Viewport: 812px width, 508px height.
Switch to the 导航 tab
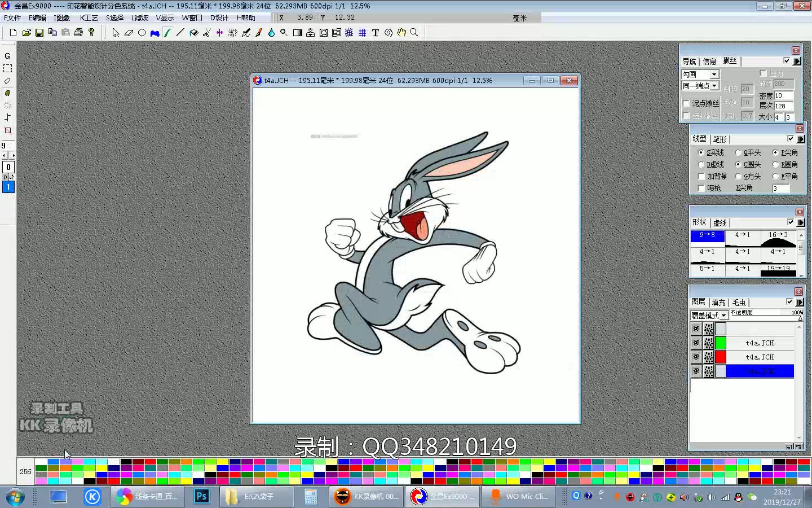pyautogui.click(x=689, y=62)
